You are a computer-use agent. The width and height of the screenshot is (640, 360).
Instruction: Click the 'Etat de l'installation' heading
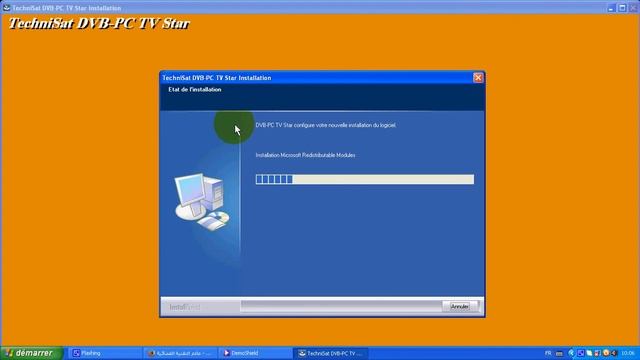click(195, 89)
